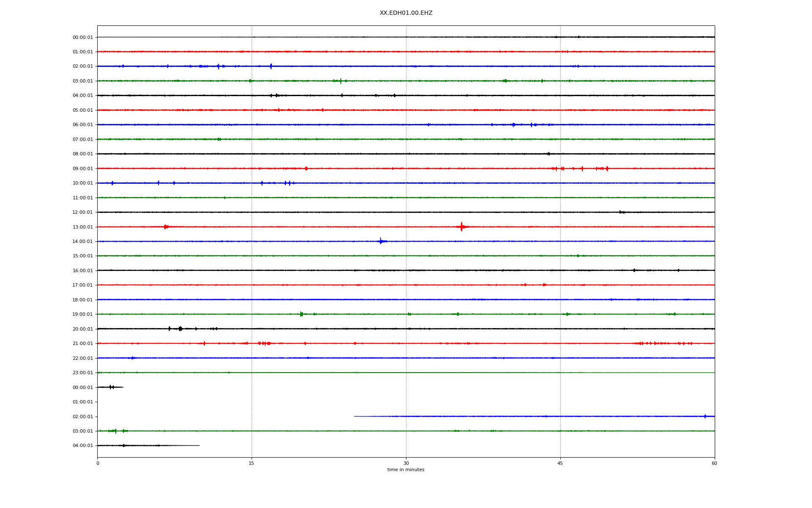Click the 45 tick on the time axis
The height and width of the screenshot is (508, 812).
[x=560, y=463]
